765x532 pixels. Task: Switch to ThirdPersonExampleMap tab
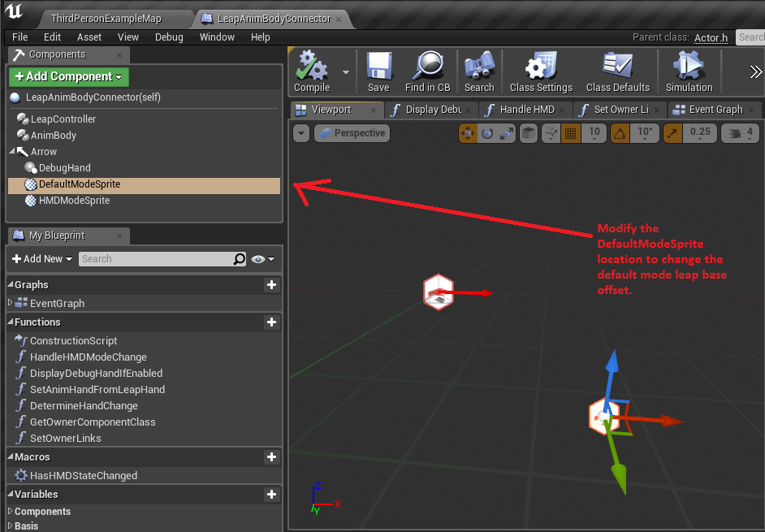tap(106, 19)
